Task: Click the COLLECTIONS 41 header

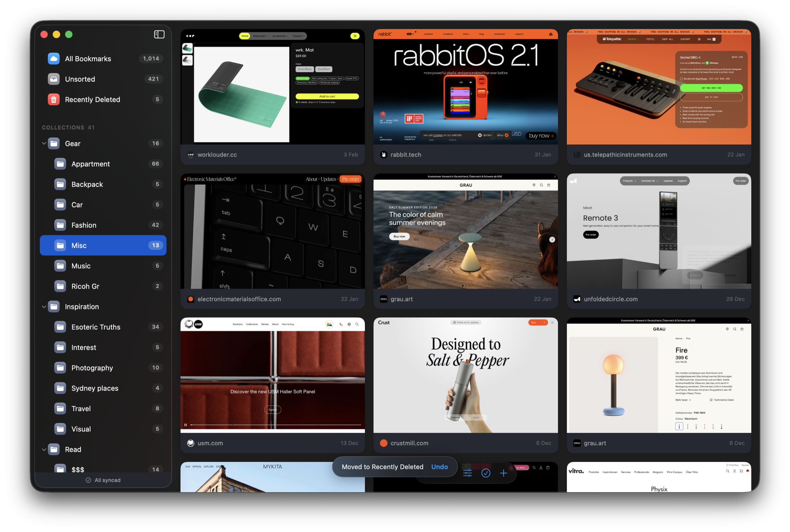Action: 68,127
